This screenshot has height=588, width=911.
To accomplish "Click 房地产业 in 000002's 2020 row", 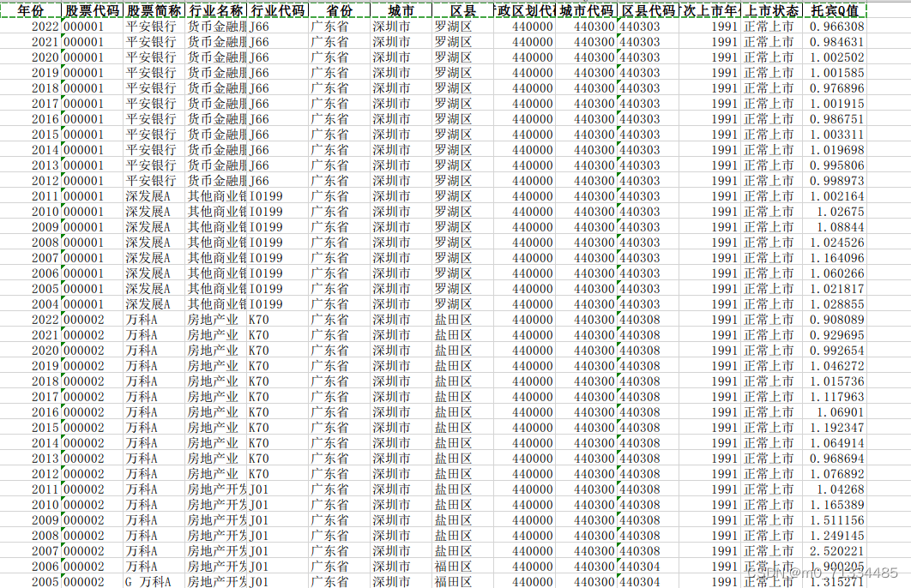I will coord(215,350).
